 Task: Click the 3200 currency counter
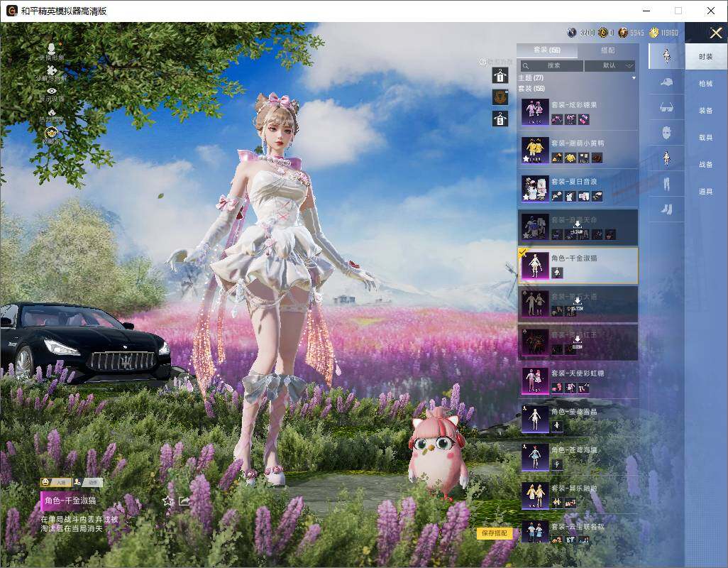pyautogui.click(x=581, y=33)
